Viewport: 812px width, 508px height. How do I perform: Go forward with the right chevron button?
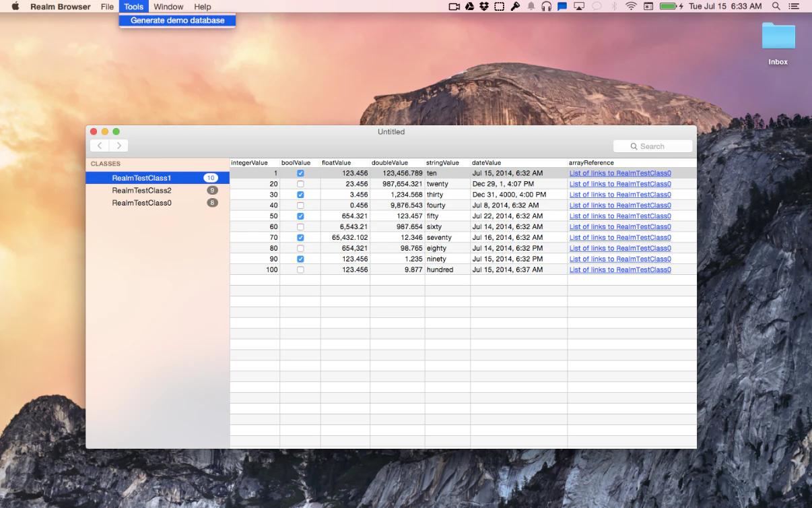pos(119,146)
